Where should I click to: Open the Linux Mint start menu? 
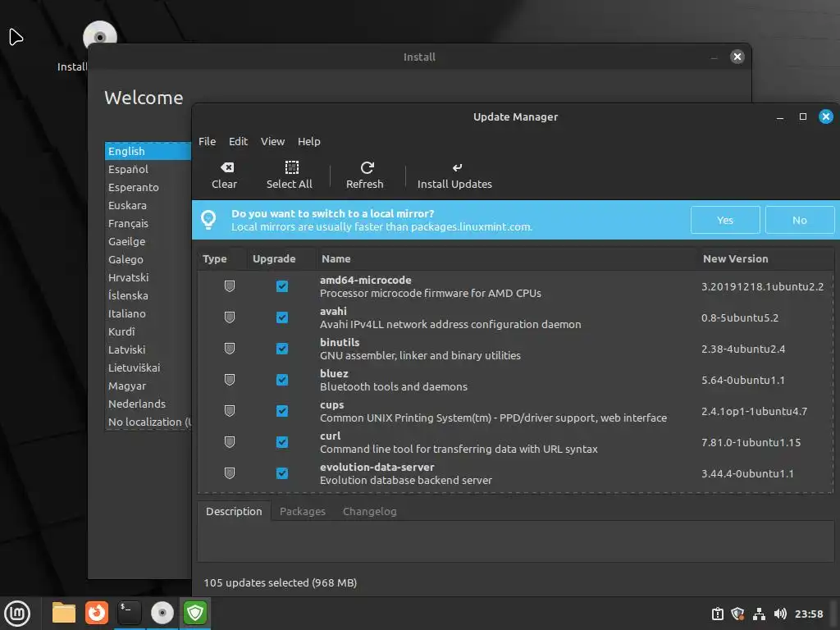17,613
